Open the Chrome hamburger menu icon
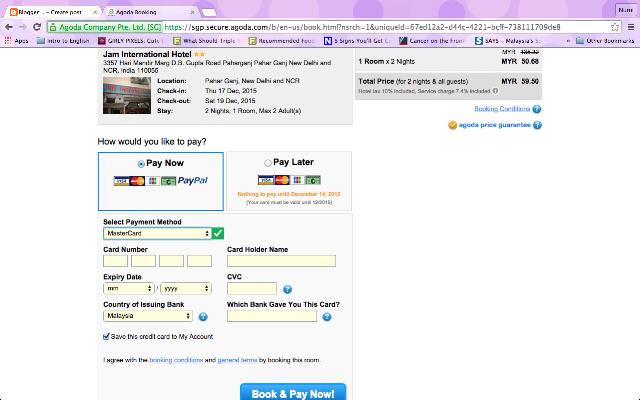This screenshot has height=400, width=640. tap(631, 27)
